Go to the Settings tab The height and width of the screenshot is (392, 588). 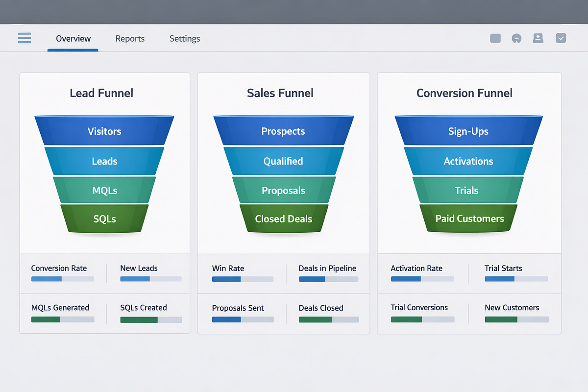[x=185, y=39]
